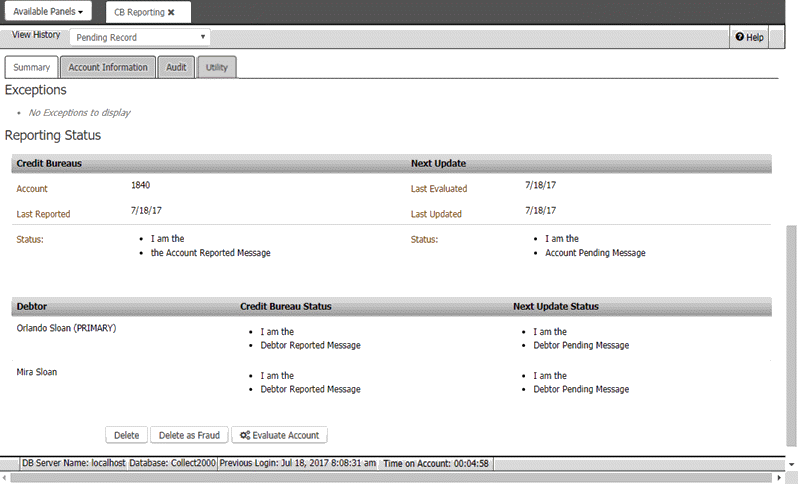
Task: Open the Available Panels dropdown
Action: [48, 12]
